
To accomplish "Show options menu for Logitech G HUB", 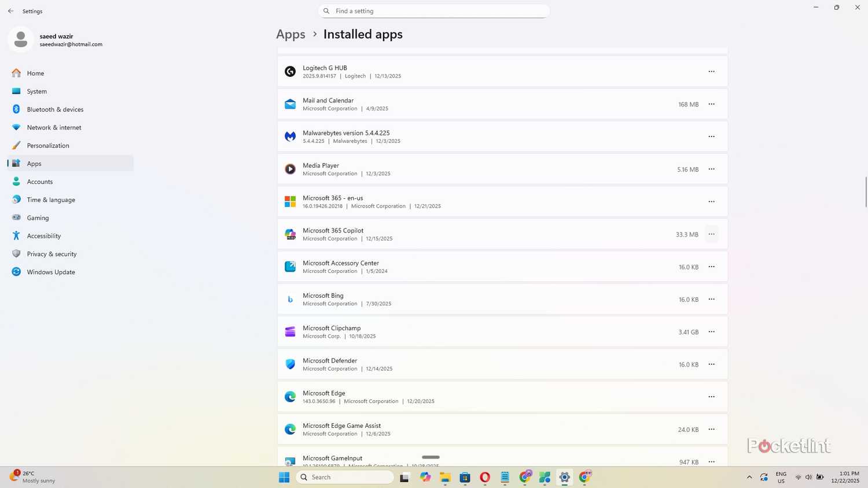I will pos(711,72).
